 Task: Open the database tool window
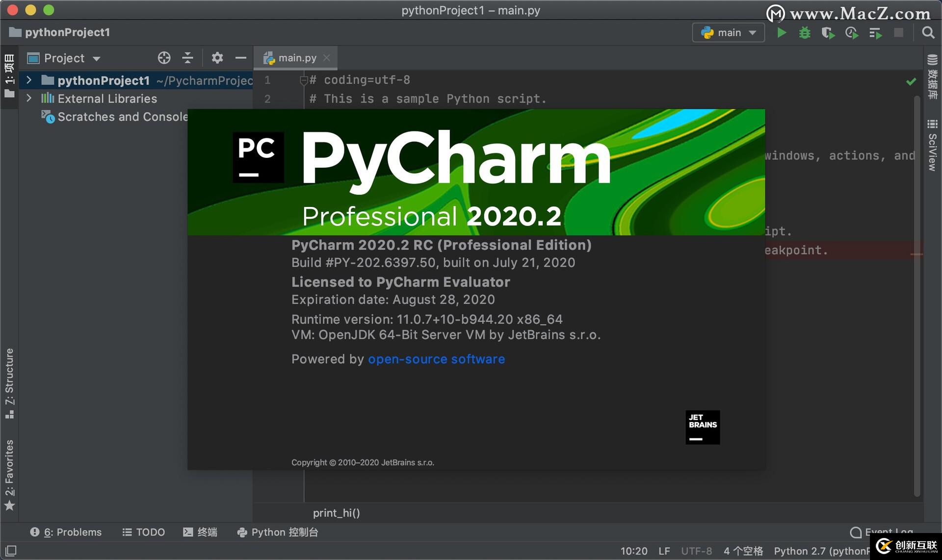932,76
